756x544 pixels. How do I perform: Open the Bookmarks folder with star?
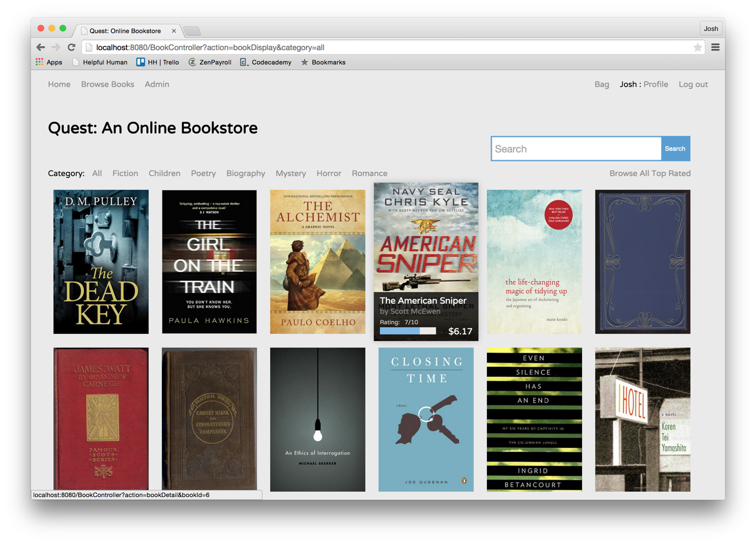click(x=323, y=62)
